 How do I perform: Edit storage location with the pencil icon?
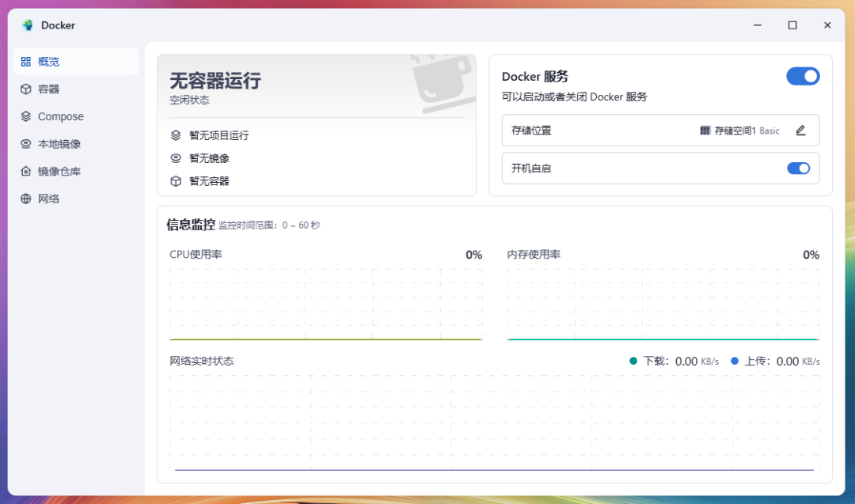coord(800,131)
